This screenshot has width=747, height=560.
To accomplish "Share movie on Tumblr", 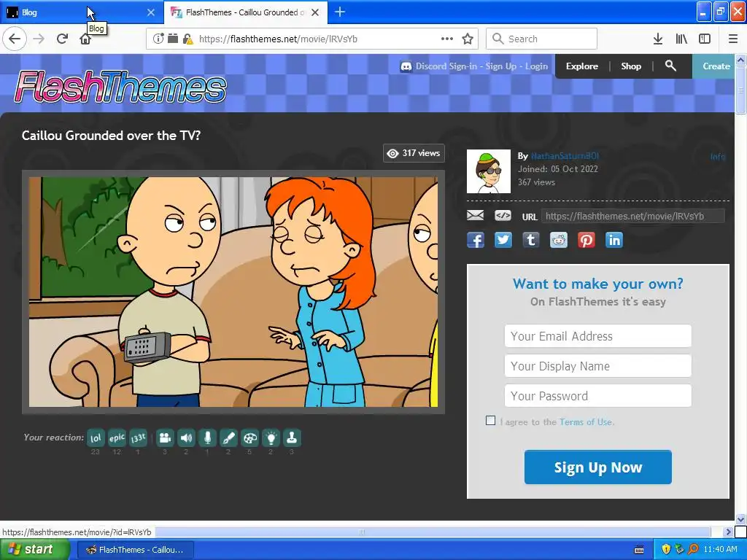I will point(531,240).
